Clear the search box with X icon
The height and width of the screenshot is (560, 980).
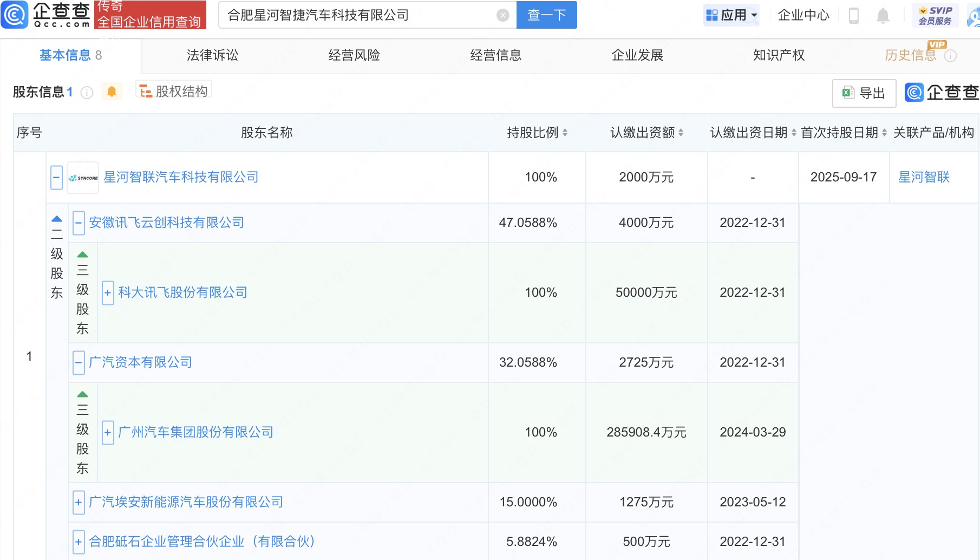point(503,15)
